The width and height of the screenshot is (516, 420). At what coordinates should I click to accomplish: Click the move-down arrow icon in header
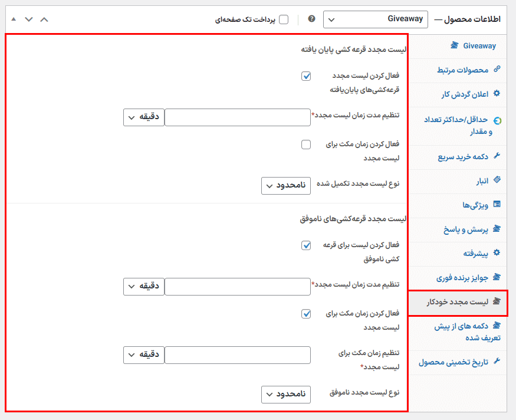(28, 19)
